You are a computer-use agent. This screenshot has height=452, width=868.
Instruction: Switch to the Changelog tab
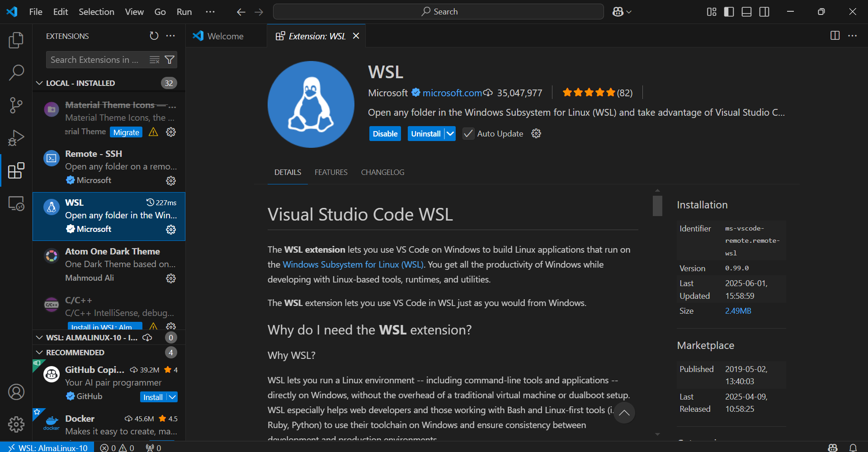point(382,172)
